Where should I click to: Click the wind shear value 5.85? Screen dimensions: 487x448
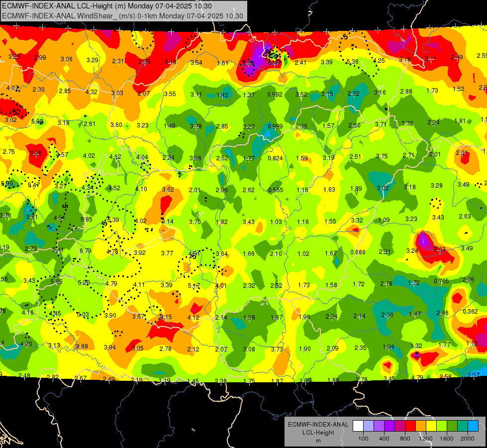87,219
